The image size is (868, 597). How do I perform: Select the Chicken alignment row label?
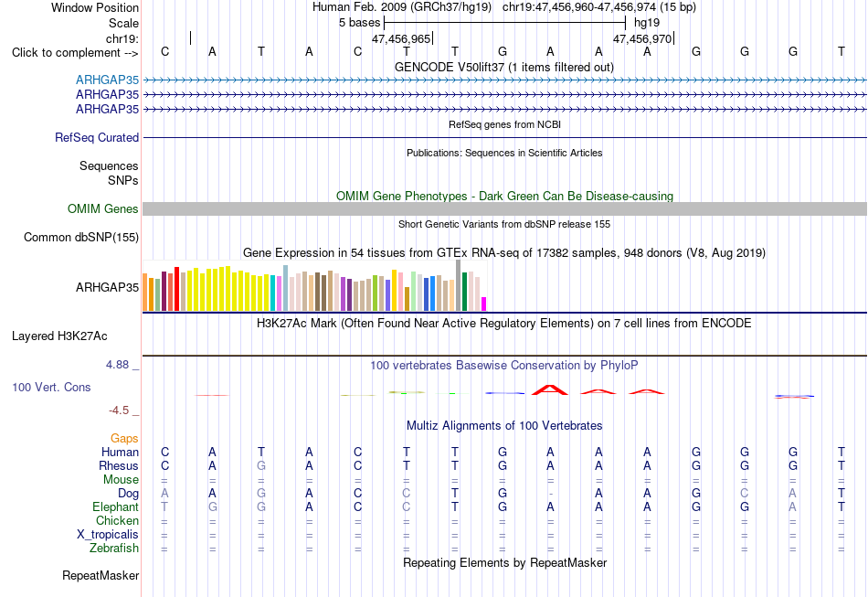[117, 520]
